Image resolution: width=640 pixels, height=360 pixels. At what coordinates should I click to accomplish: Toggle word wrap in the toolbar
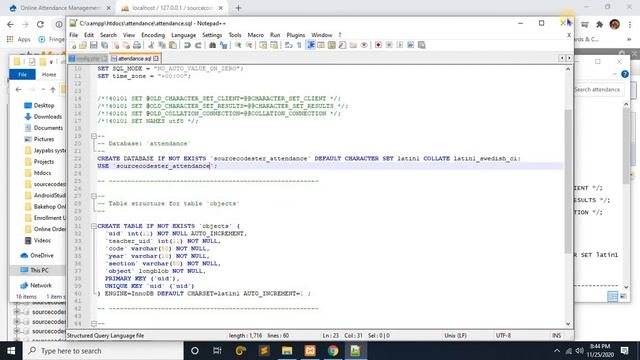point(288,45)
